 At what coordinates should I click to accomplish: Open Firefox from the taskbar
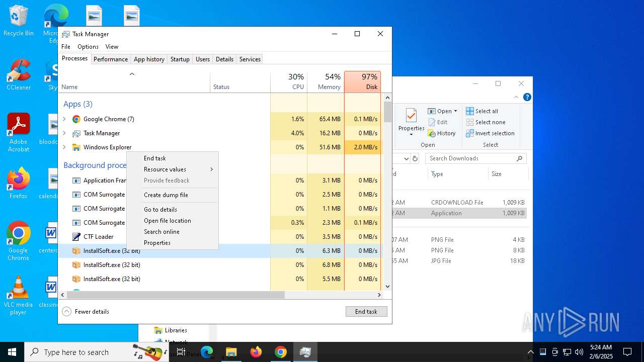point(256,352)
